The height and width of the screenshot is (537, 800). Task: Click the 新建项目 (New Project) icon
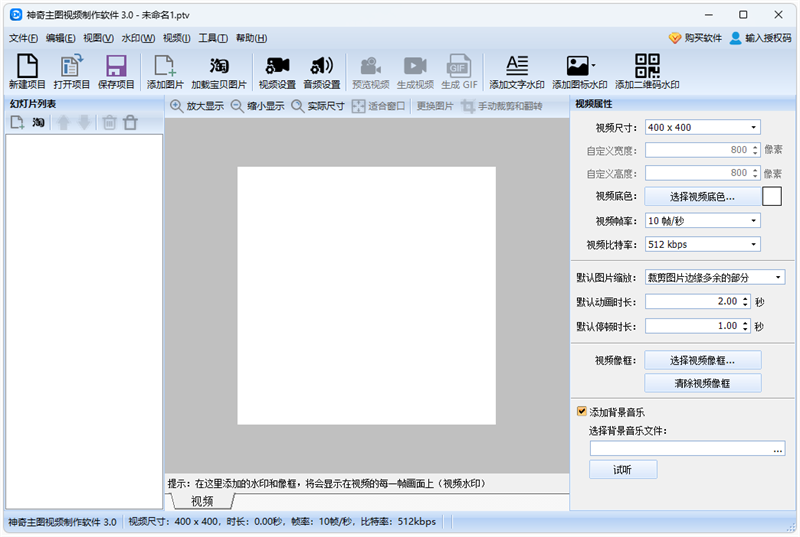pos(27,72)
